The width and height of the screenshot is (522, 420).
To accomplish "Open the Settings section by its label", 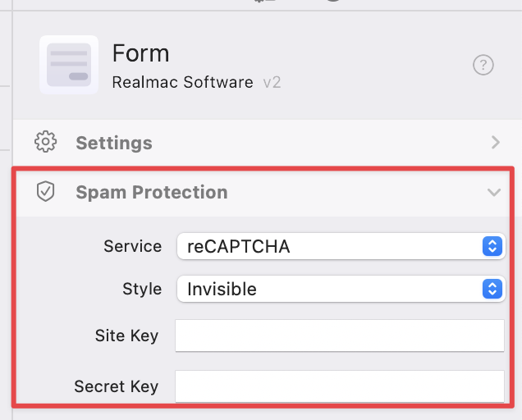I will (114, 143).
